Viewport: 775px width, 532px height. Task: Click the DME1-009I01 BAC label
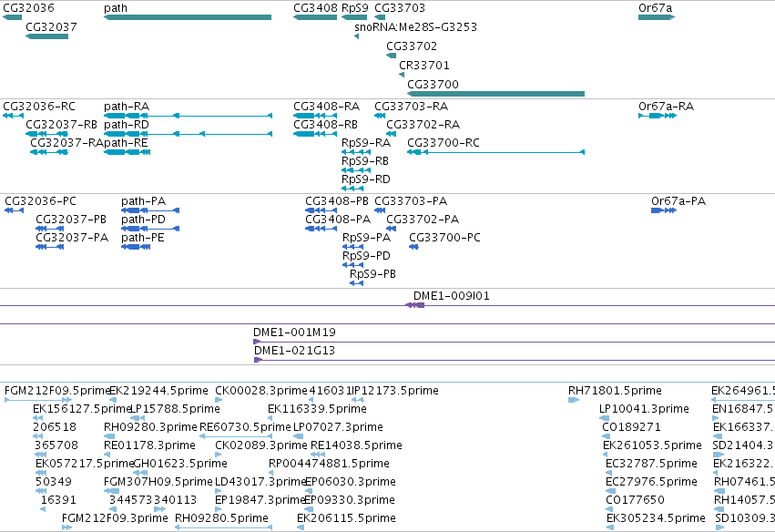[452, 296]
